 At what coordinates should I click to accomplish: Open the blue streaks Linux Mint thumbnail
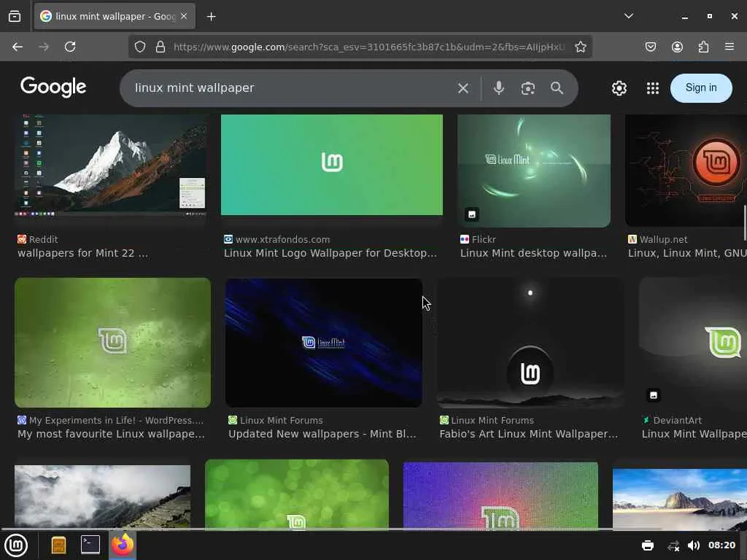point(323,343)
